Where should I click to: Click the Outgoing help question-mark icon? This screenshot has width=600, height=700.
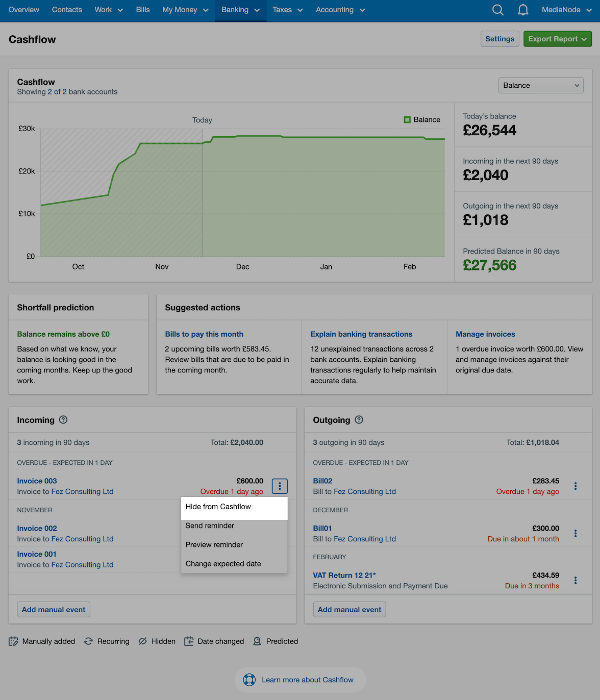tap(359, 420)
